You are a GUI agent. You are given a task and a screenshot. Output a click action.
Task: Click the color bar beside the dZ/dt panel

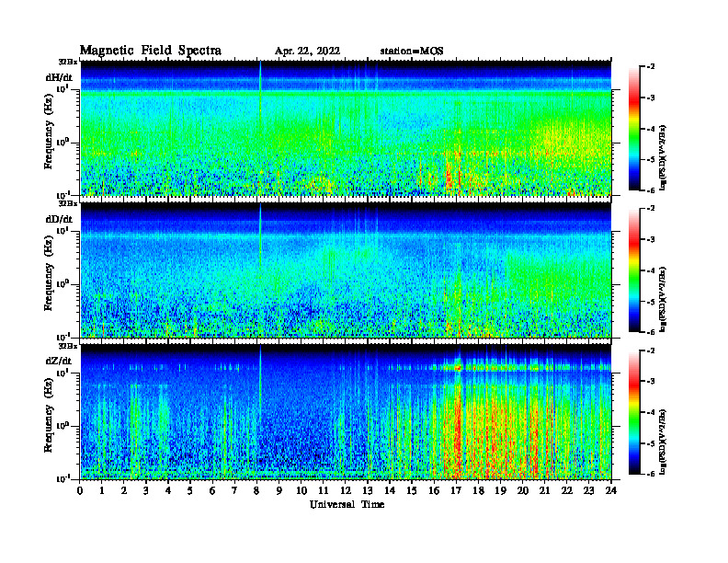[633, 412]
